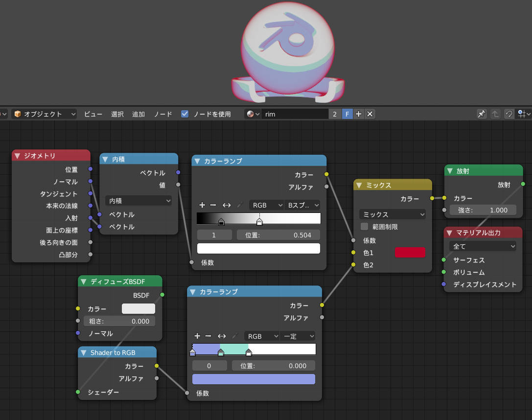
Task: Select white stop handle at 0.504
Action: (x=259, y=222)
